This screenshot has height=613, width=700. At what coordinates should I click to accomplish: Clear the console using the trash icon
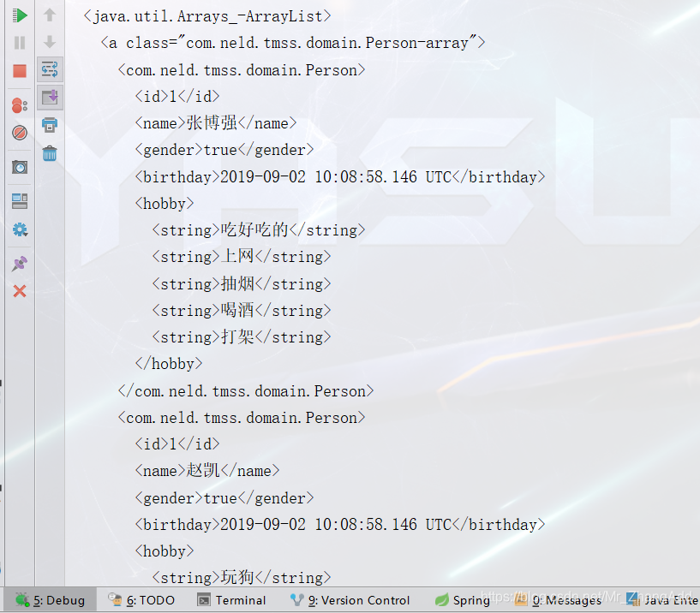[x=49, y=152]
